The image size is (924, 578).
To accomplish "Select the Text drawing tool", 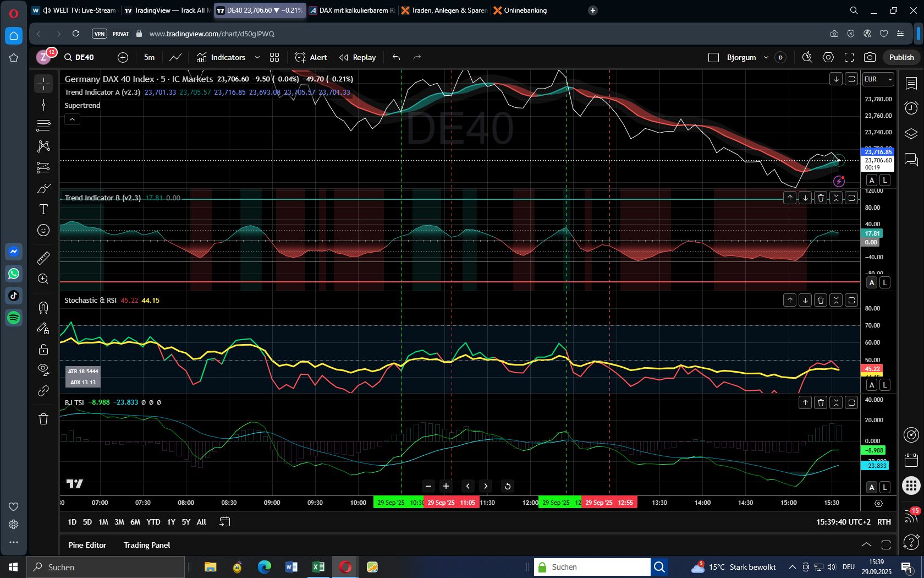I will [x=43, y=209].
